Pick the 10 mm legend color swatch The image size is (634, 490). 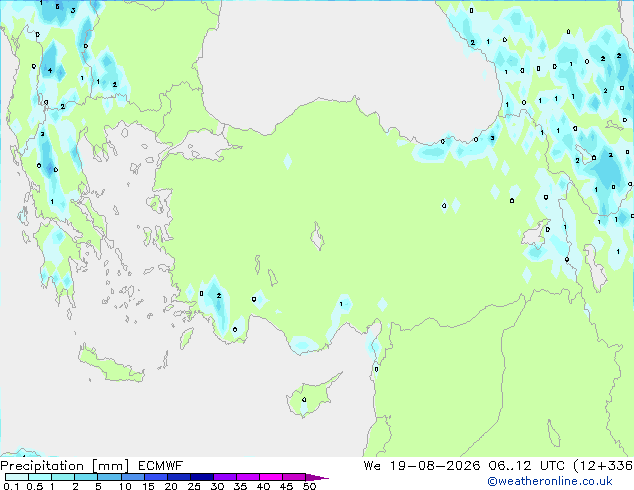click(132, 477)
